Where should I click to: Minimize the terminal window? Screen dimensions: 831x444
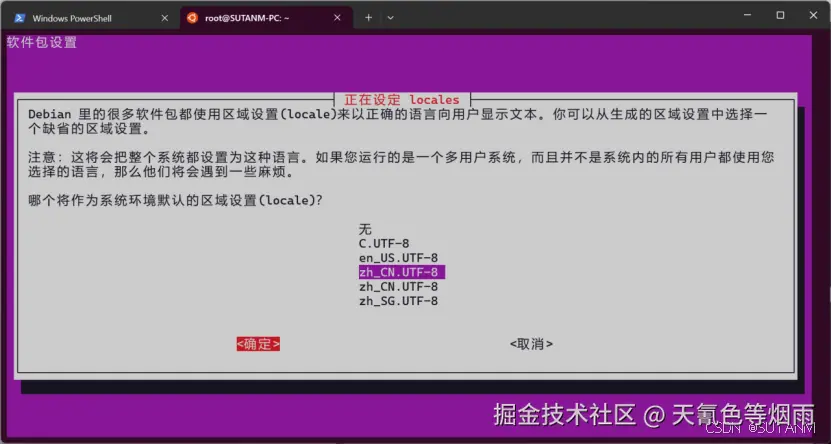coord(748,15)
